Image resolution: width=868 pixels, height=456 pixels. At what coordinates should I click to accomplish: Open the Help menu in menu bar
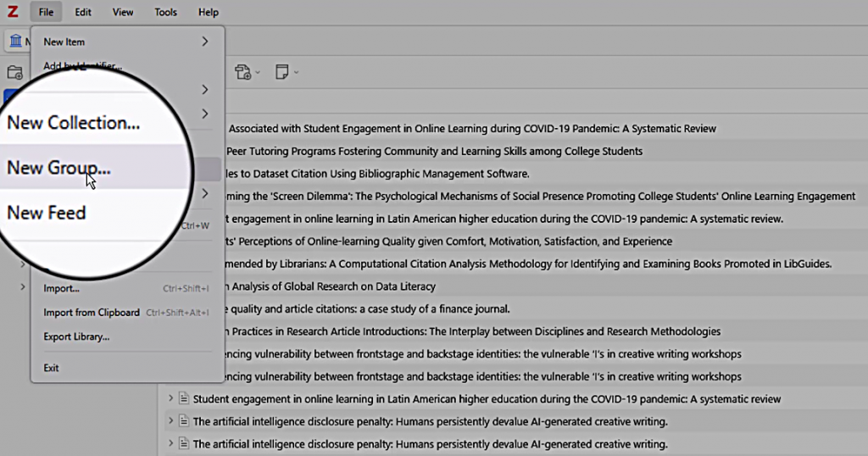[x=209, y=12]
